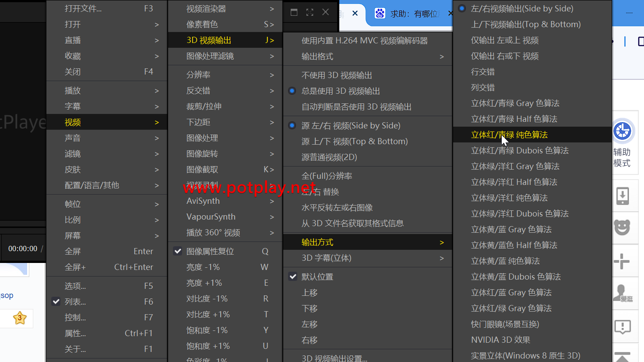The width and height of the screenshot is (644, 362).
Task: Click the bear face icon in the sidebar
Action: [x=622, y=227]
